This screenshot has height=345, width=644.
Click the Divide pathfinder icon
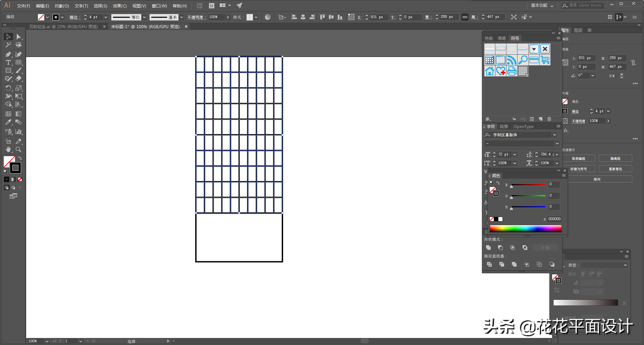pos(489,264)
